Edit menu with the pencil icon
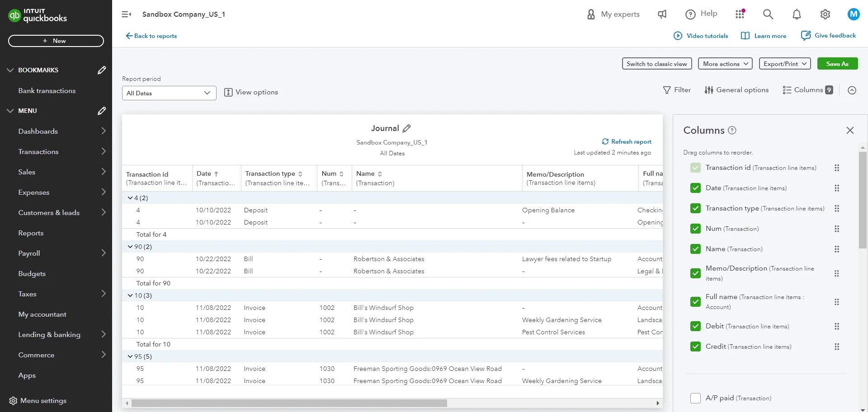The height and width of the screenshot is (412, 868). [x=102, y=111]
